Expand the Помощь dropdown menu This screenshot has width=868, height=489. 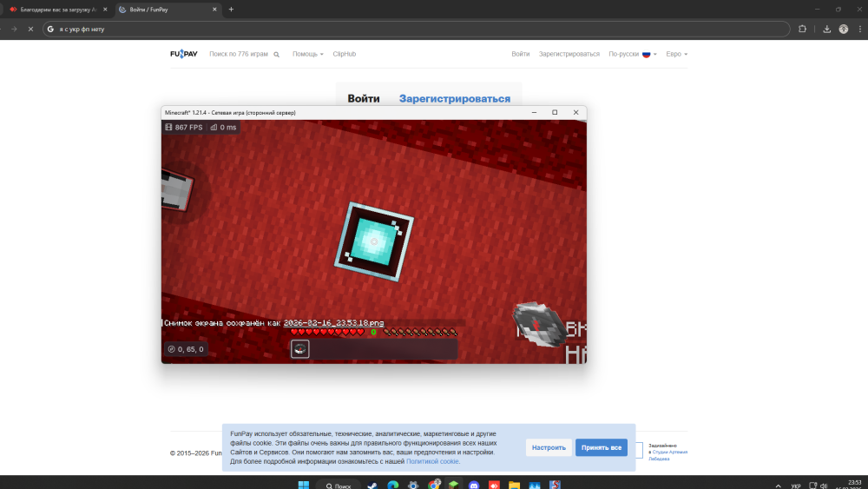pos(308,54)
